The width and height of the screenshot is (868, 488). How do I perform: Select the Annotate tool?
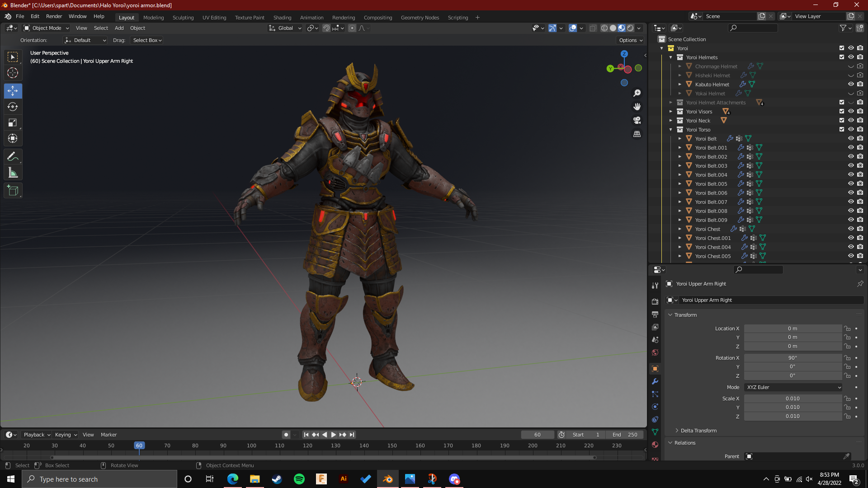pos(13,157)
